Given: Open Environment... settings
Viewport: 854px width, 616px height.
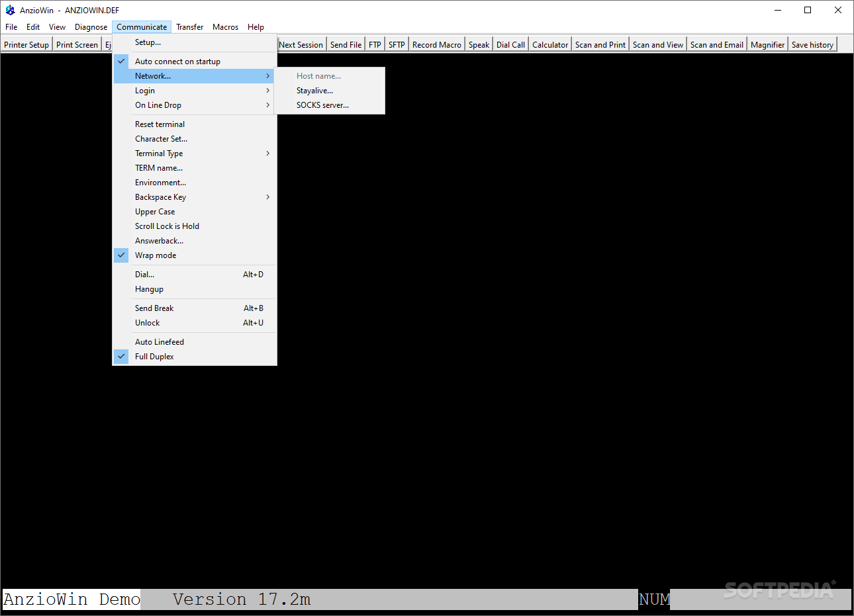Looking at the screenshot, I should pyautogui.click(x=194, y=183).
